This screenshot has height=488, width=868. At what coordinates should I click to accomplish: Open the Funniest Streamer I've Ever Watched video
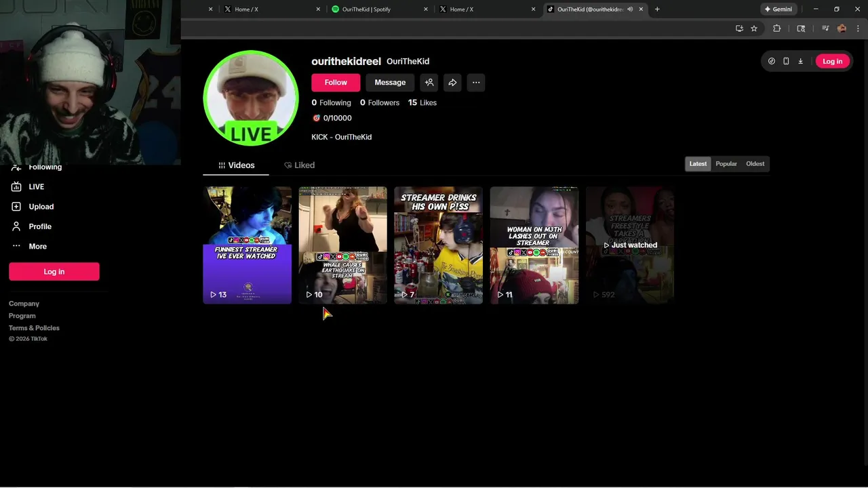click(x=248, y=245)
